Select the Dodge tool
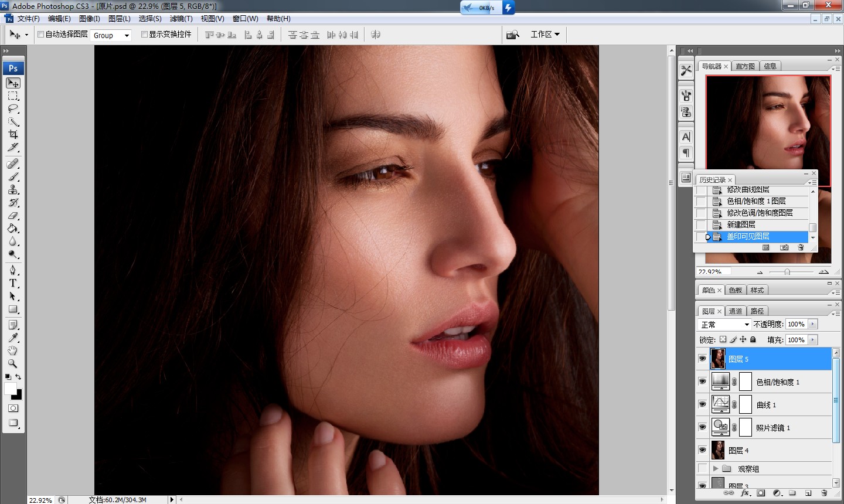This screenshot has width=844, height=504. point(13,254)
